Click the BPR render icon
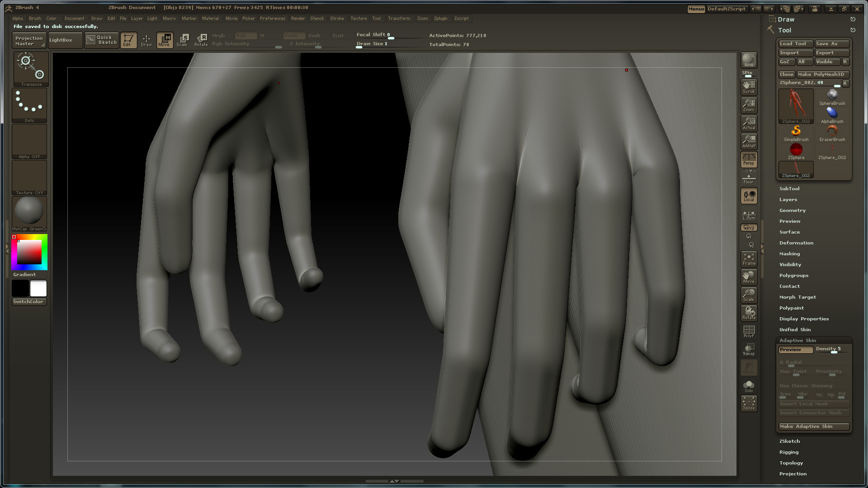Screen dimensions: 868x488 coord(749,60)
